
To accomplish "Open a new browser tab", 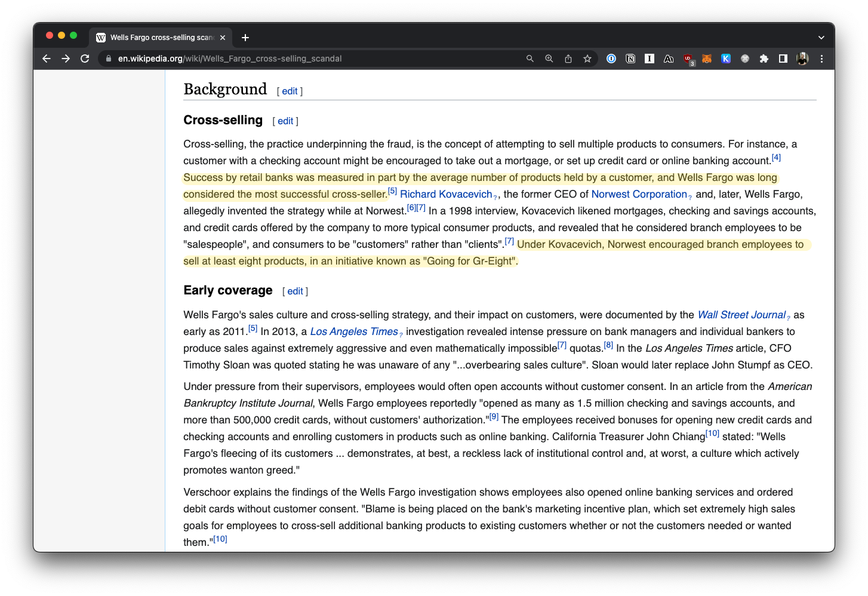I will coord(245,37).
